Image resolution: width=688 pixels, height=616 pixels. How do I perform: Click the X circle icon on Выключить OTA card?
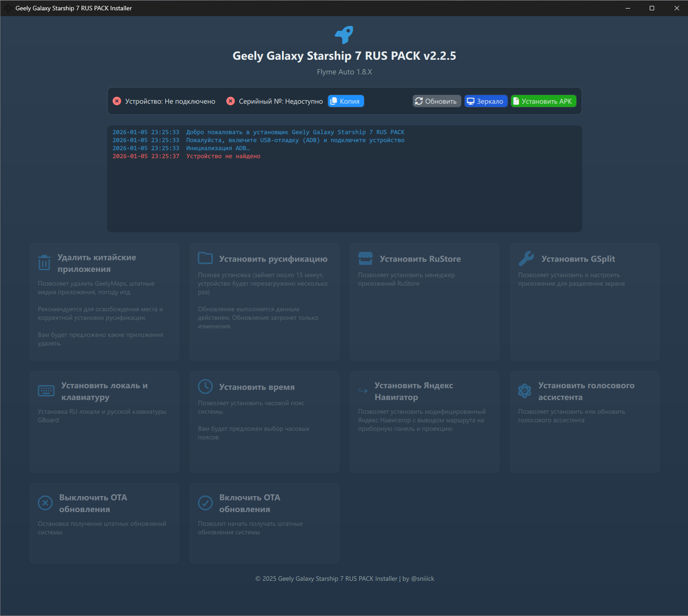click(45, 503)
